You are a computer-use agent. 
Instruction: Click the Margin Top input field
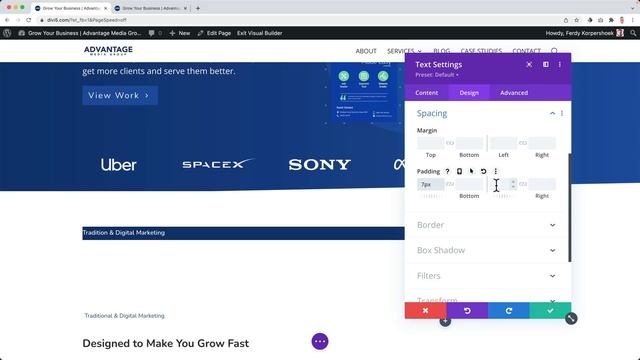(431, 143)
